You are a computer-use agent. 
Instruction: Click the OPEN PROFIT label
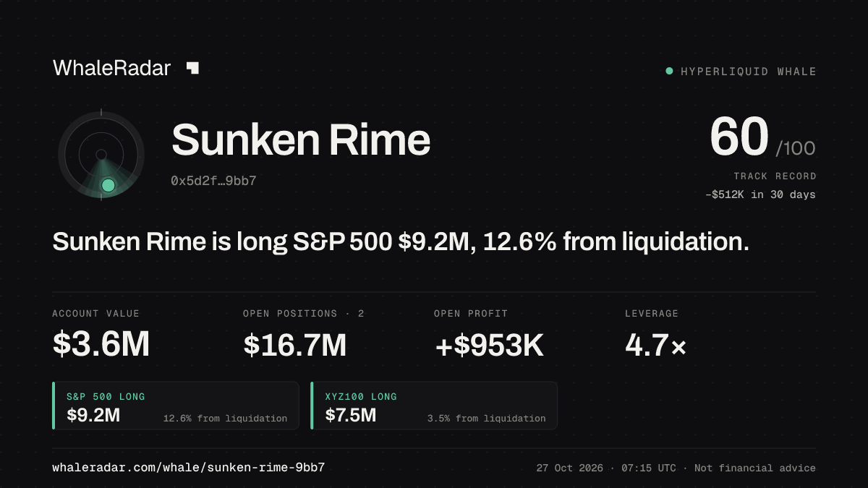tap(471, 314)
